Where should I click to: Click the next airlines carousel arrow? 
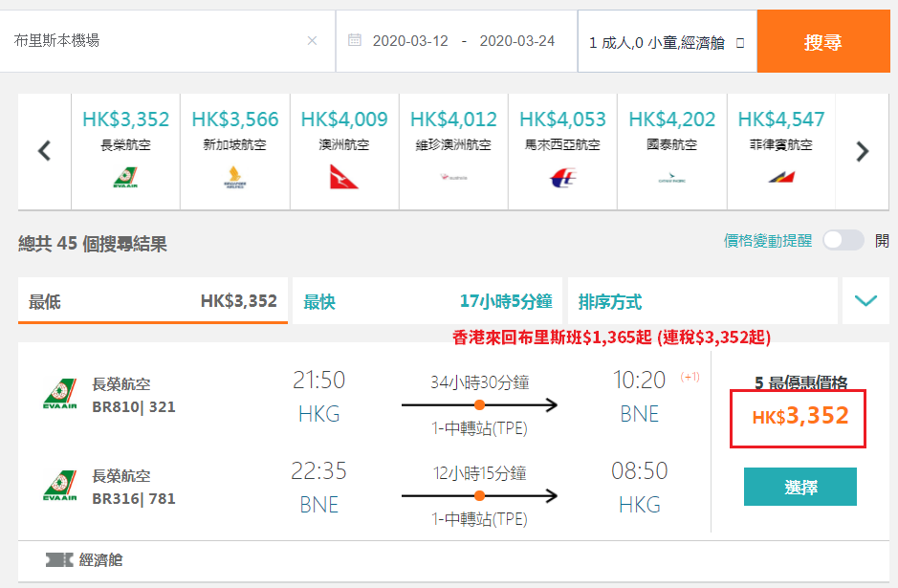[x=863, y=151]
